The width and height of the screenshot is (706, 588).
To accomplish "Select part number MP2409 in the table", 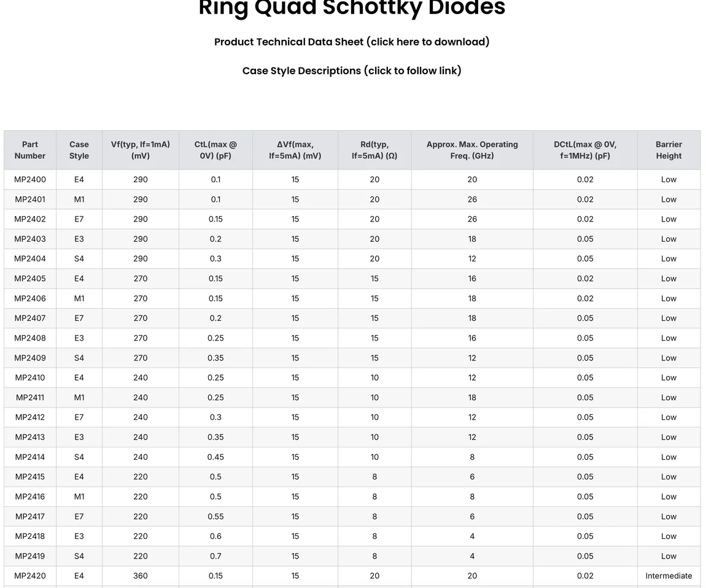I will [30, 358].
